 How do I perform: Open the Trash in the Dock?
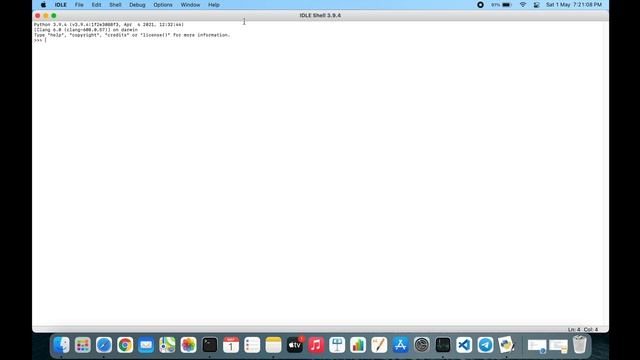[x=580, y=345]
